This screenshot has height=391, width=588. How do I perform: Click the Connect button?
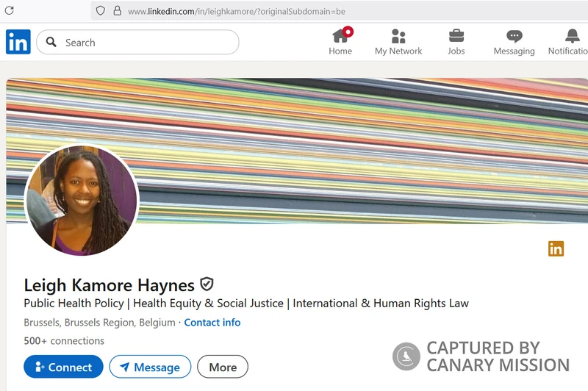(x=63, y=367)
